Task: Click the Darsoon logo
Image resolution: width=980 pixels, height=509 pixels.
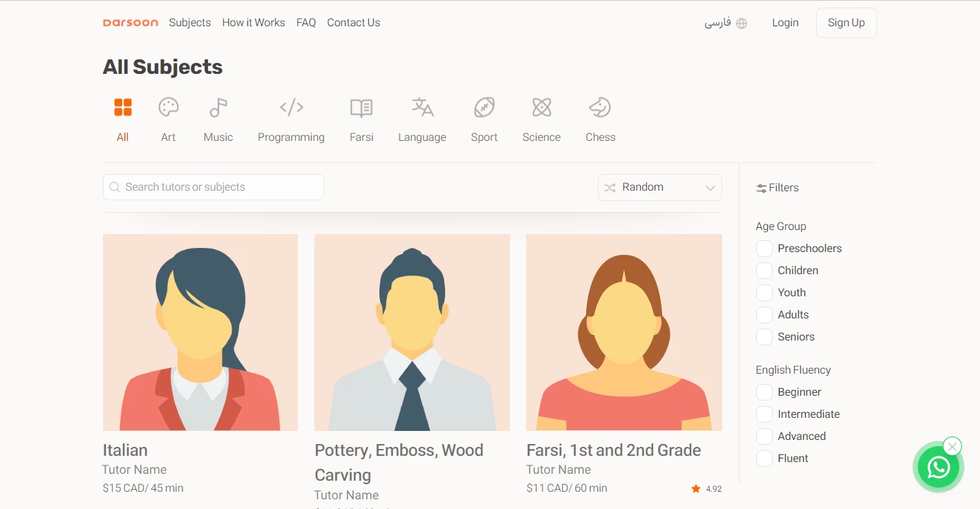Action: (x=131, y=23)
